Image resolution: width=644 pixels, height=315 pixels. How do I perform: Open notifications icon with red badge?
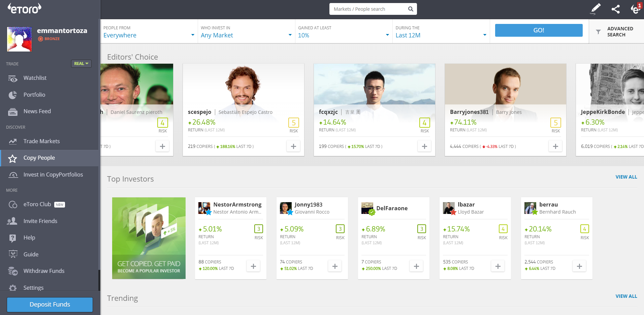[x=636, y=8]
